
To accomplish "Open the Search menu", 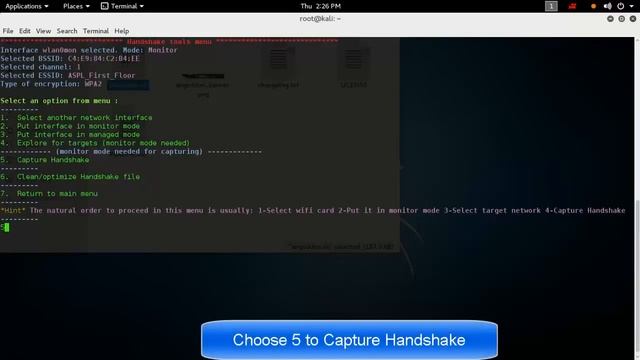I will tap(67, 31).
